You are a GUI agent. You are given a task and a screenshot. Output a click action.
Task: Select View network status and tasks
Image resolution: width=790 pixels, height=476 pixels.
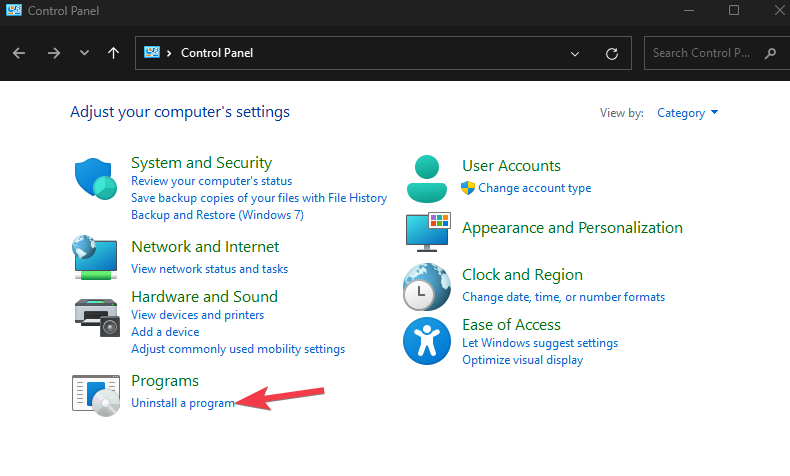[210, 269]
